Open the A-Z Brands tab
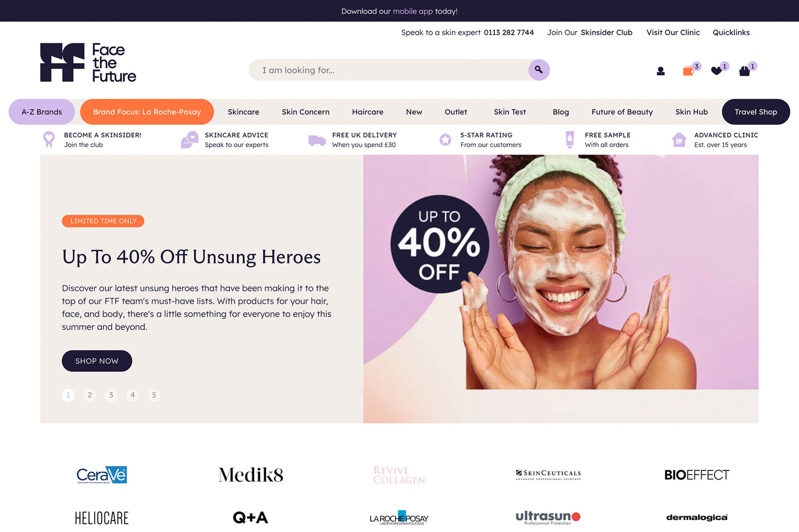 tap(42, 112)
